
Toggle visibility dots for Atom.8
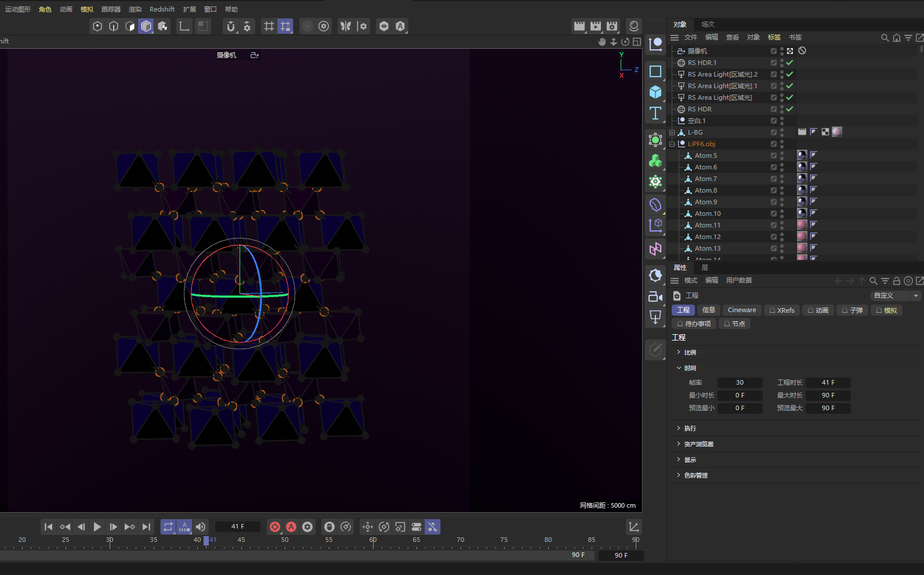[782, 190]
